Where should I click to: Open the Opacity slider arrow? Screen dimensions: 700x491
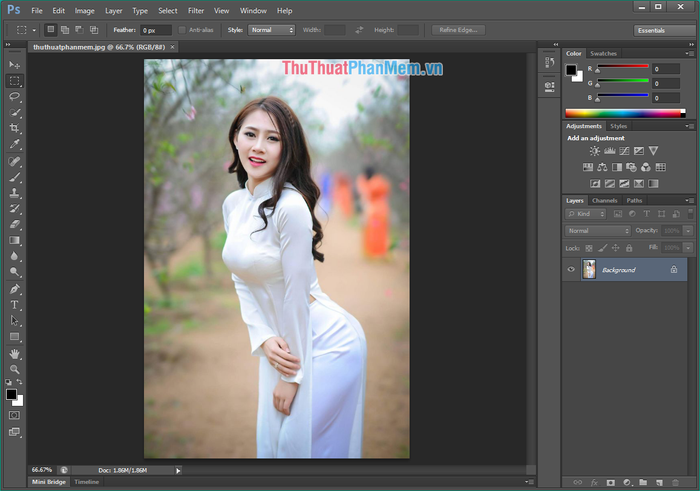click(688, 231)
